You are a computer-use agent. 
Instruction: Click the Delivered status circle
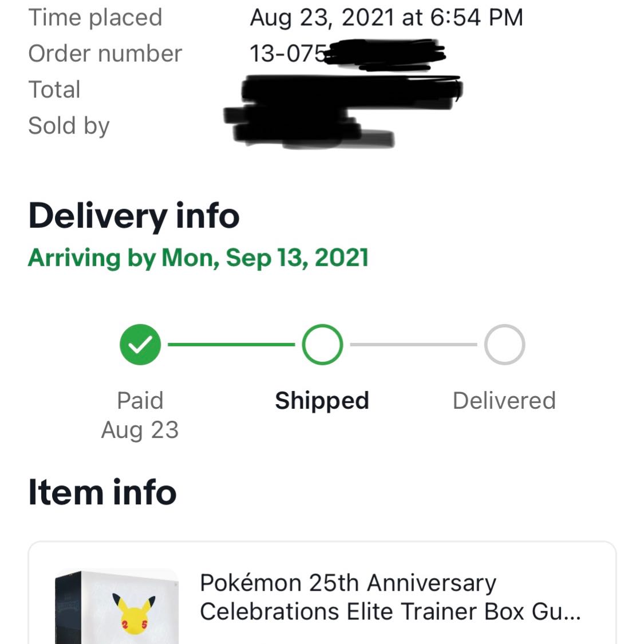504,344
